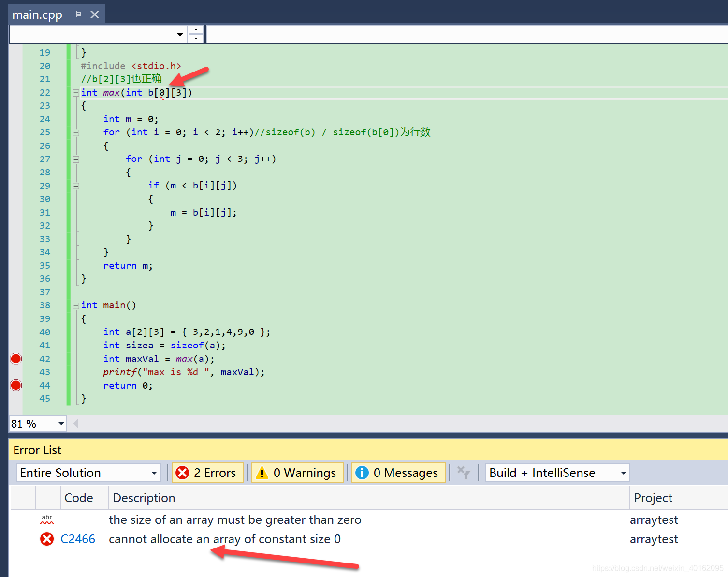
Task: Click the 'm = b[i][j];' assignment
Action: 204,213
